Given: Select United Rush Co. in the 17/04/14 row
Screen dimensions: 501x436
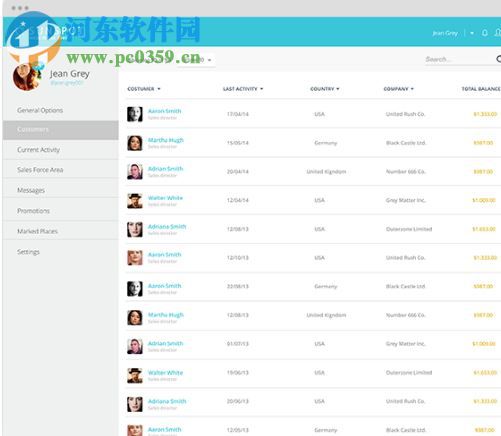Looking at the screenshot, I should (405, 114).
